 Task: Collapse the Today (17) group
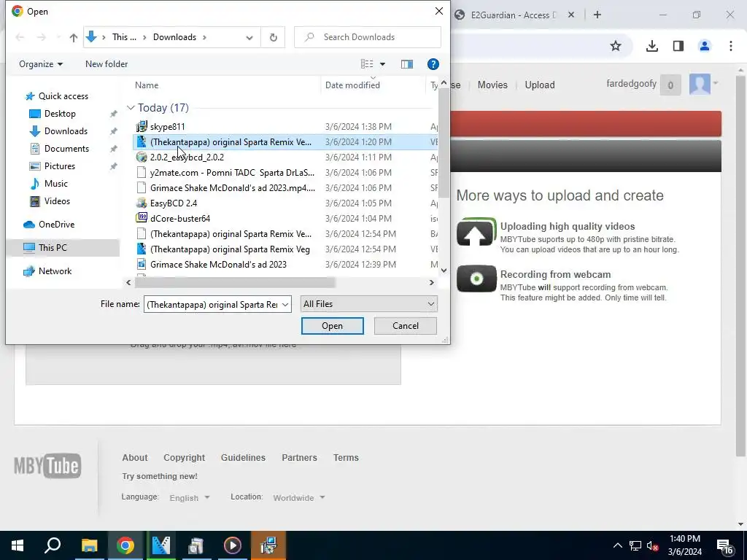tap(131, 108)
